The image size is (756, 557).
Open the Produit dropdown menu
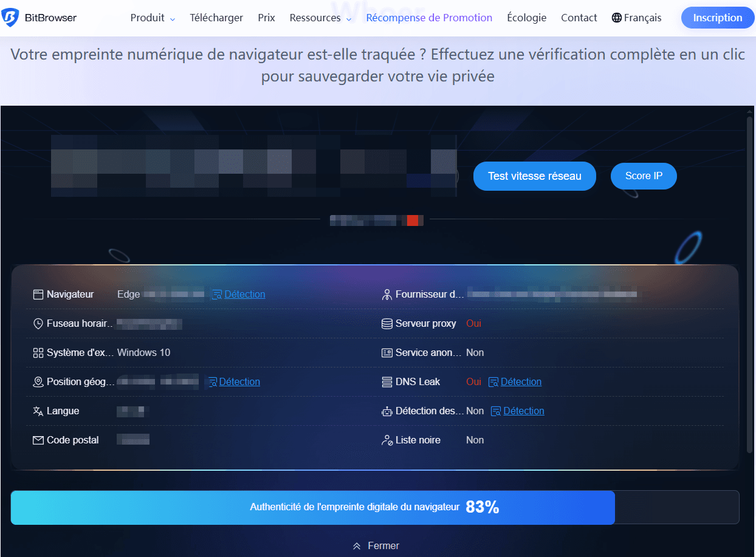tap(148, 18)
